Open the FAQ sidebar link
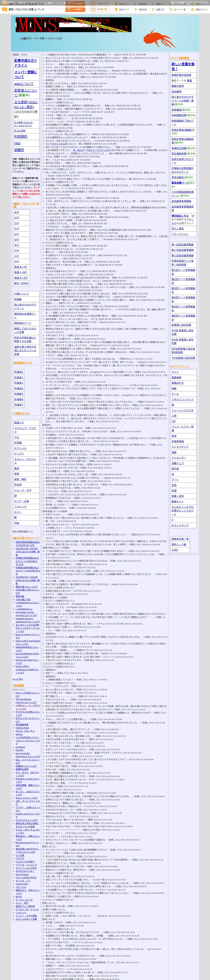The height and width of the screenshot is (980, 210). (x=17, y=143)
